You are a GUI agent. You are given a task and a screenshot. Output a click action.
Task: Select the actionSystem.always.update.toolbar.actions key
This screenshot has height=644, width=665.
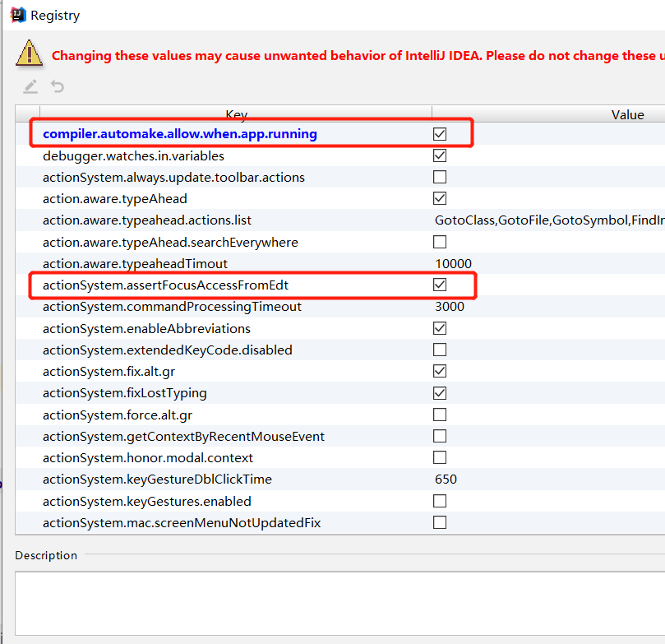click(173, 178)
